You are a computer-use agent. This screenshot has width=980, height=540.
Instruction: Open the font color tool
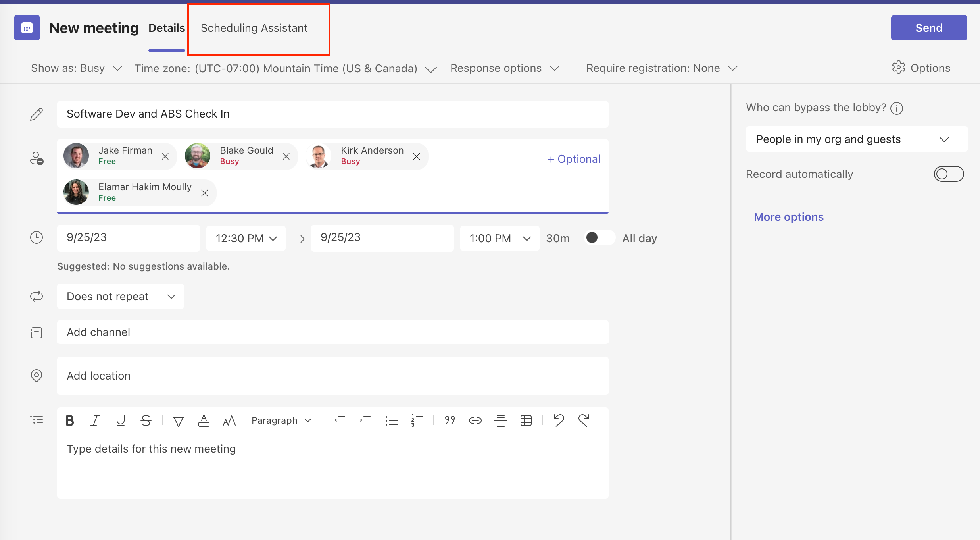pos(204,420)
